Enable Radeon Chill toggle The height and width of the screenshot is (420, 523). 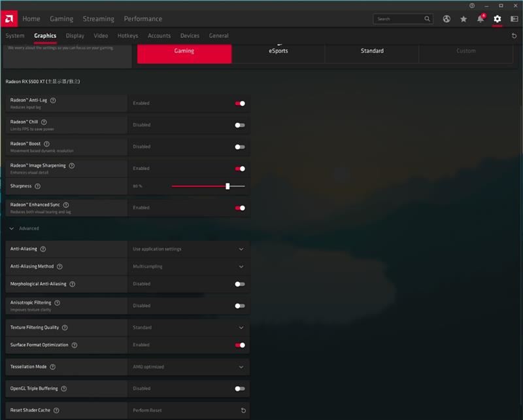[x=240, y=125]
